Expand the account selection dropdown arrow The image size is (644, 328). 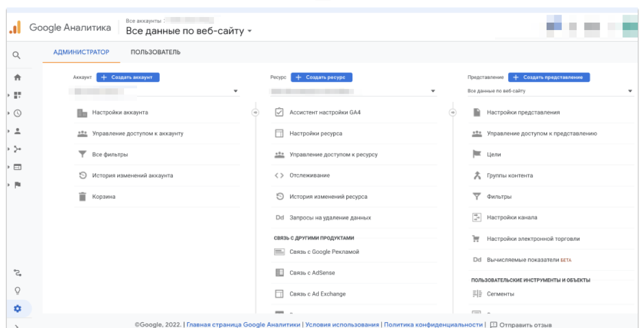point(235,91)
